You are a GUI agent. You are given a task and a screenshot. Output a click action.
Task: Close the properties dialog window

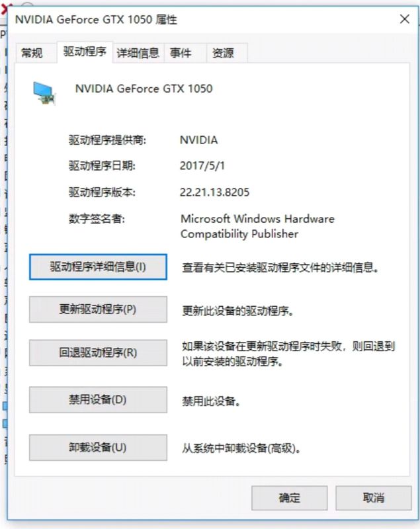pyautogui.click(x=404, y=19)
